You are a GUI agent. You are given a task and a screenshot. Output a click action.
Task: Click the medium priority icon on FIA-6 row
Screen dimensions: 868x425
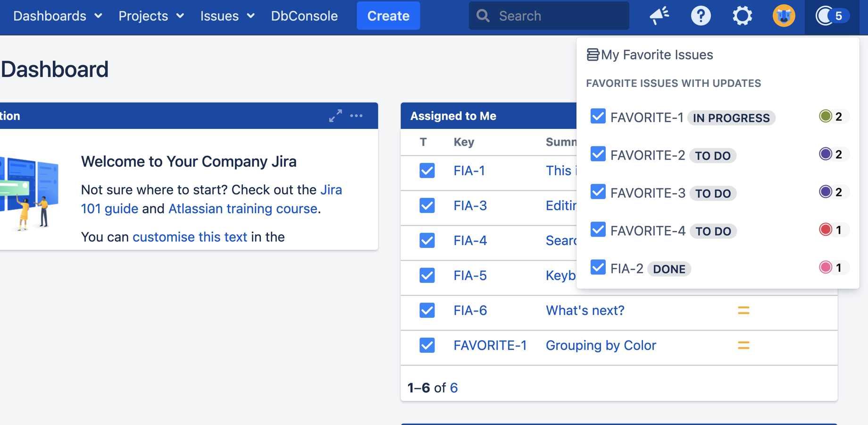tap(743, 310)
